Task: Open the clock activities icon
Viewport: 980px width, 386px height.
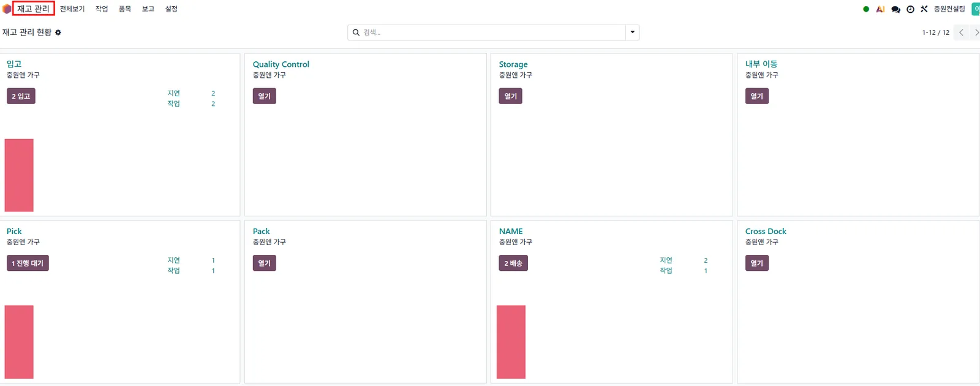Action: 910,9
